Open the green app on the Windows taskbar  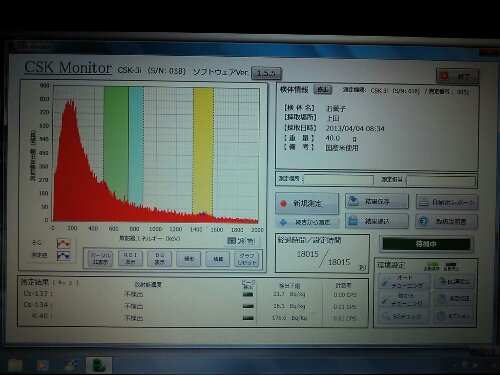pyautogui.click(x=99, y=365)
